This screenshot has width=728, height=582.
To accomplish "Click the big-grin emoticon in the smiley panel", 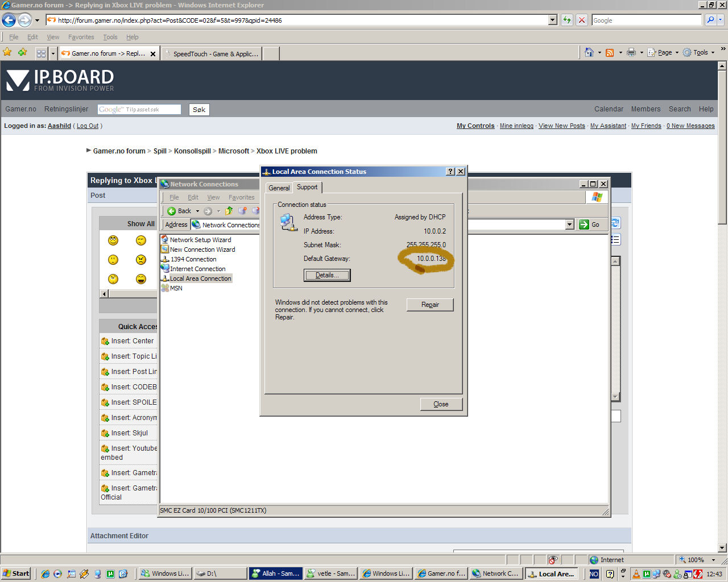I will click(141, 279).
